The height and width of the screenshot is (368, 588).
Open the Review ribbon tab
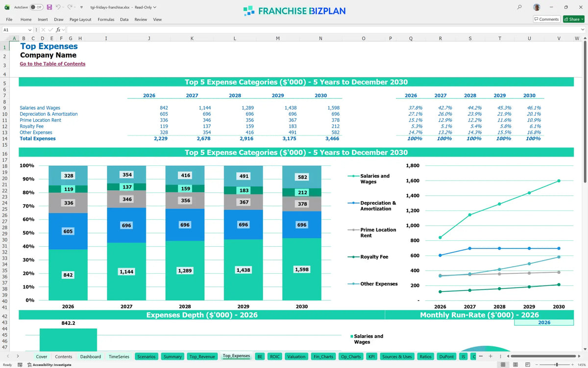[141, 20]
